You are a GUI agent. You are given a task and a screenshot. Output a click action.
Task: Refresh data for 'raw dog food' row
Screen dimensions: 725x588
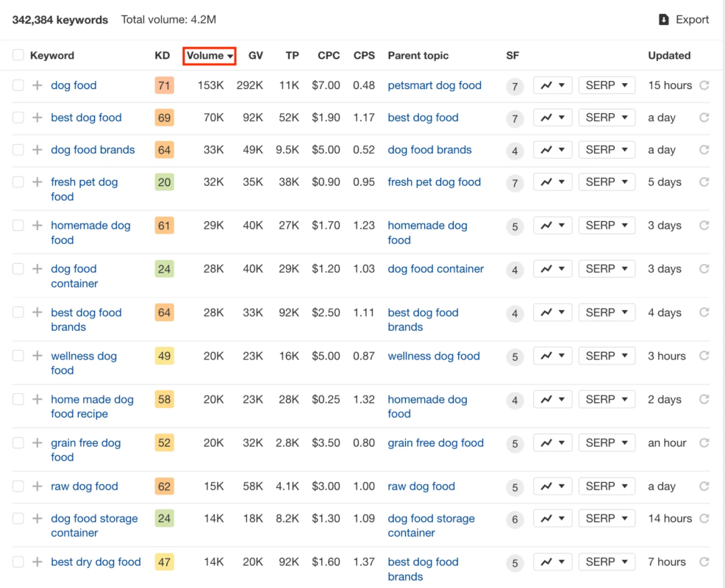704,487
